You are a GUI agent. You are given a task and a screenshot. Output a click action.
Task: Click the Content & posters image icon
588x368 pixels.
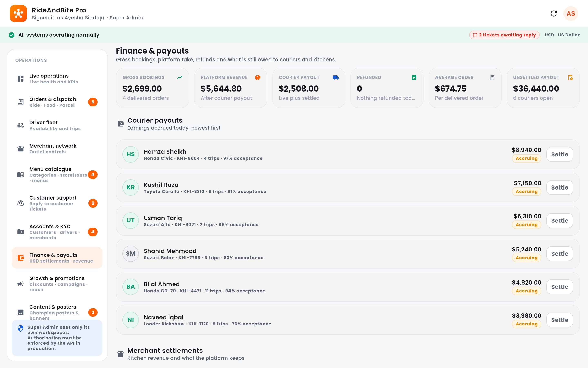pos(21,312)
